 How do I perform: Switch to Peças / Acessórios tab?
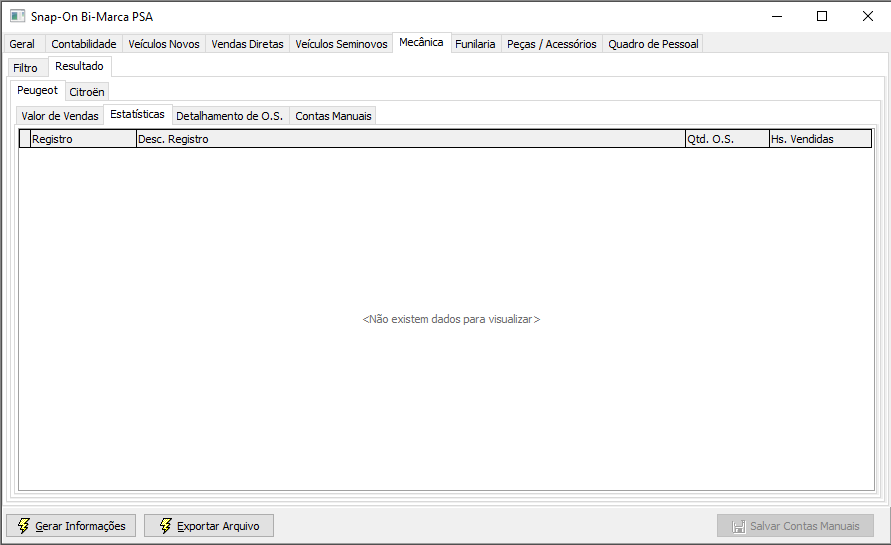pyautogui.click(x=551, y=44)
